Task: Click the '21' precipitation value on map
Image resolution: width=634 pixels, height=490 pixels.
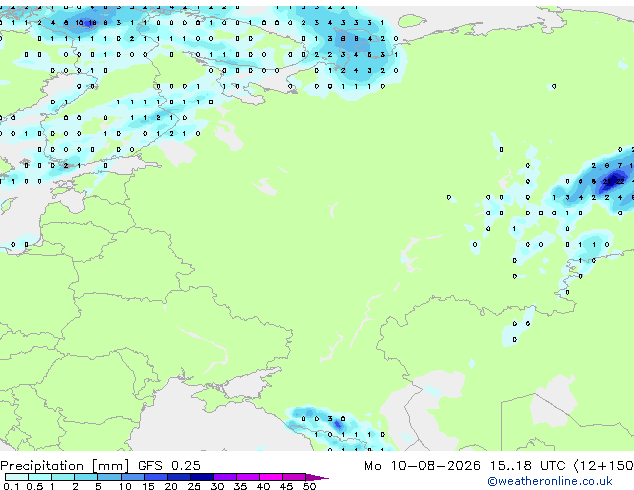Action: [x=607, y=182]
